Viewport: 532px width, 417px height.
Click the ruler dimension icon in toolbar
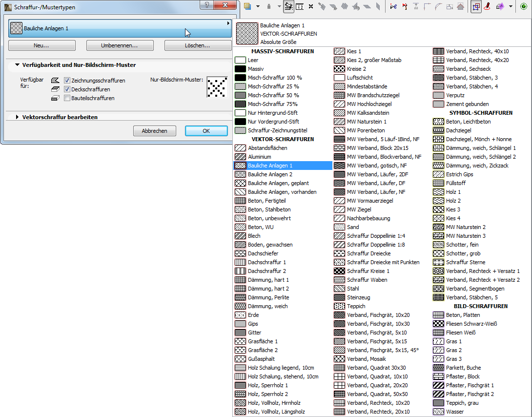[x=300, y=6]
